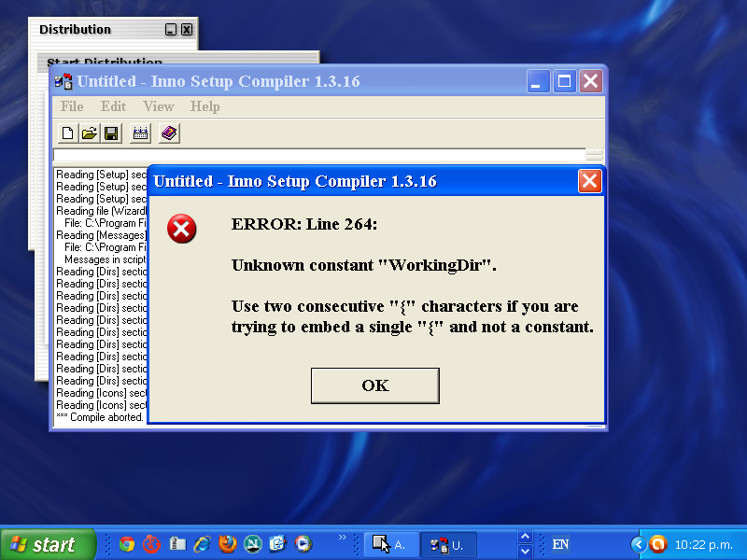The height and width of the screenshot is (560, 747).
Task: Open Outlook Express from quick launch
Action: pos(277,544)
